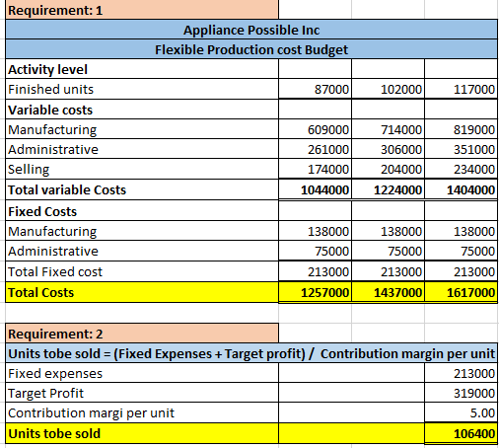499x448 pixels.
Task: Click Target Profit value 319000
Action: (x=461, y=393)
